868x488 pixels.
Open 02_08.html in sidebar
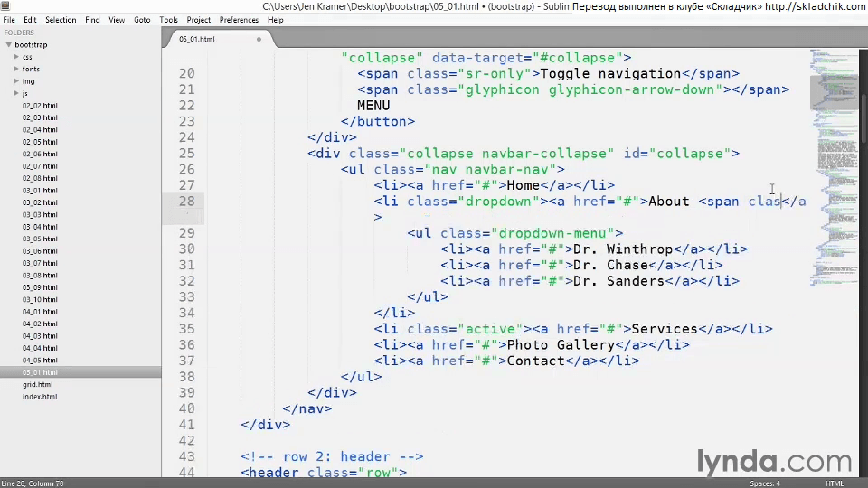coord(40,179)
